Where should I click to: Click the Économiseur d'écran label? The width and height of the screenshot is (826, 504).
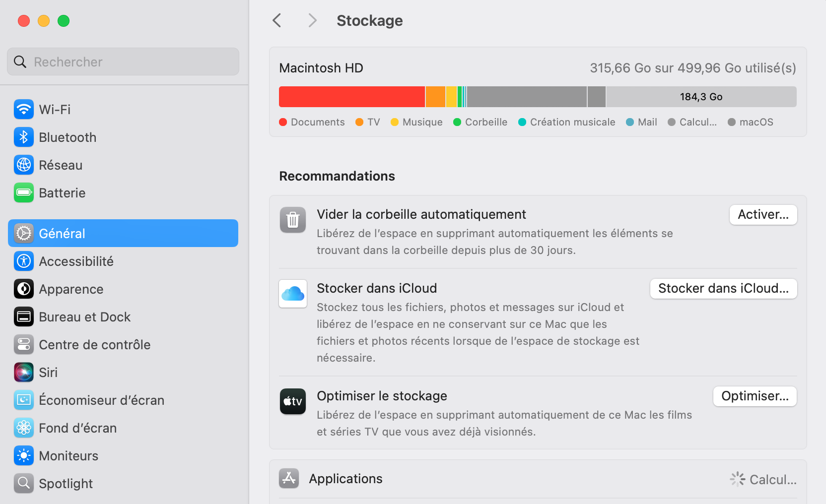pos(101,400)
